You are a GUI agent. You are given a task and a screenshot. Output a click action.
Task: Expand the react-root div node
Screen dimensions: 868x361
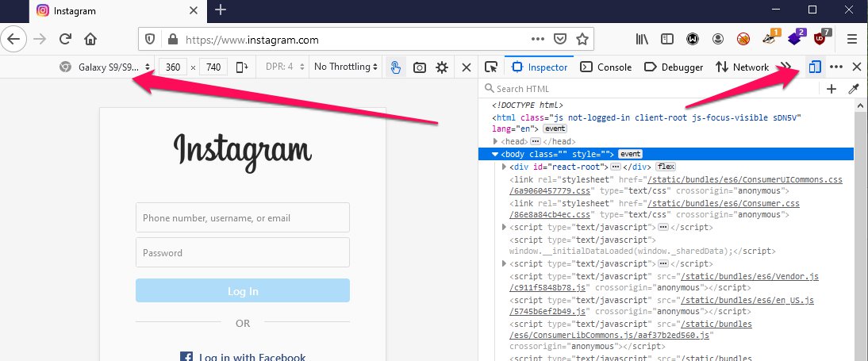click(504, 167)
